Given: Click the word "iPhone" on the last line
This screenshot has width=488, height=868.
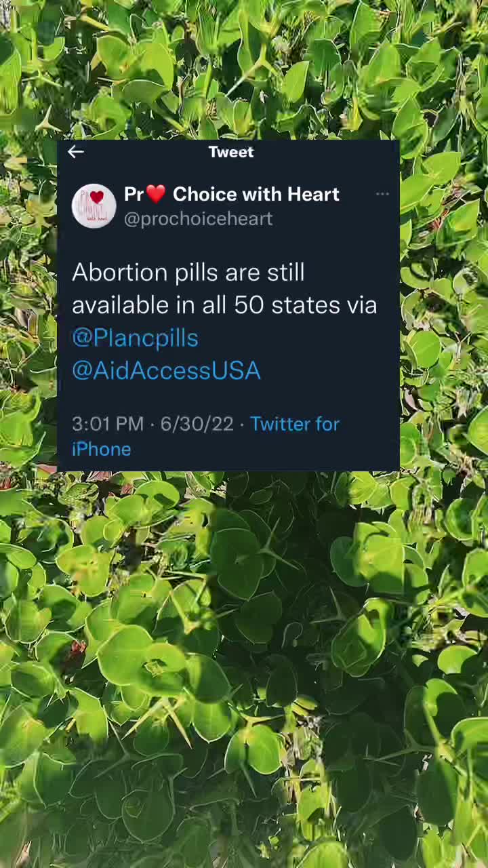Looking at the screenshot, I should 102,449.
